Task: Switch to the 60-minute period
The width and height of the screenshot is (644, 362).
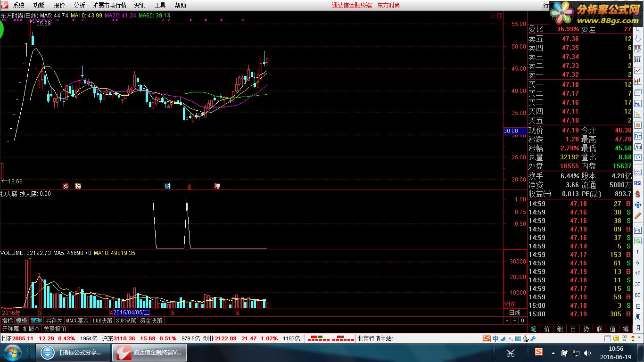Action: 637,295
